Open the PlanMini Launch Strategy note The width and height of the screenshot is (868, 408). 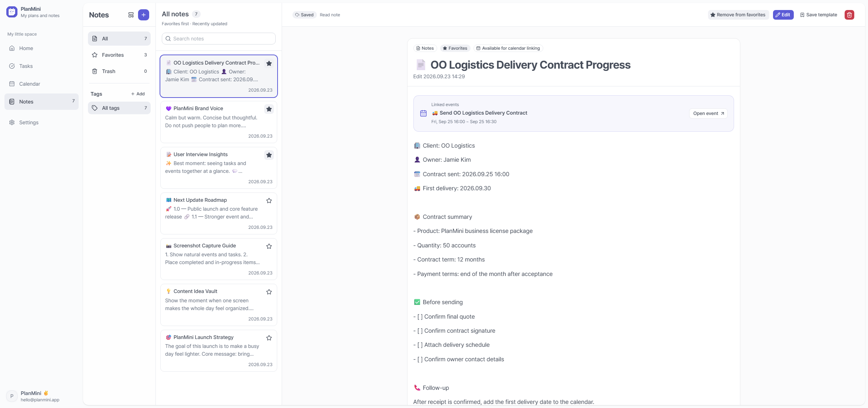click(219, 351)
